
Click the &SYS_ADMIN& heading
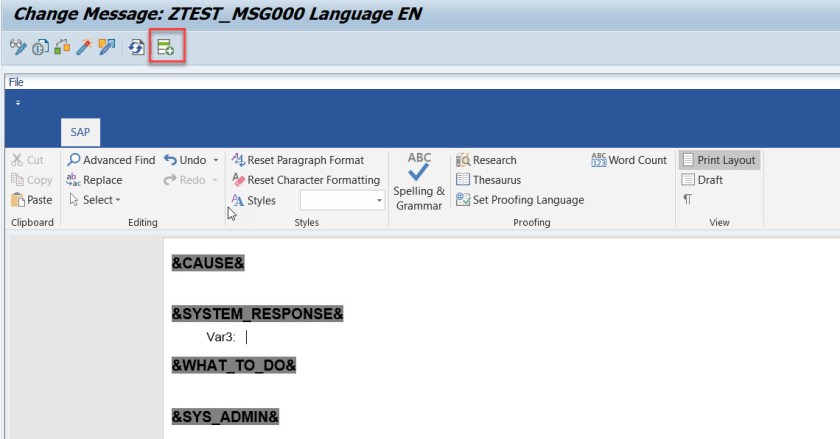pos(225,416)
